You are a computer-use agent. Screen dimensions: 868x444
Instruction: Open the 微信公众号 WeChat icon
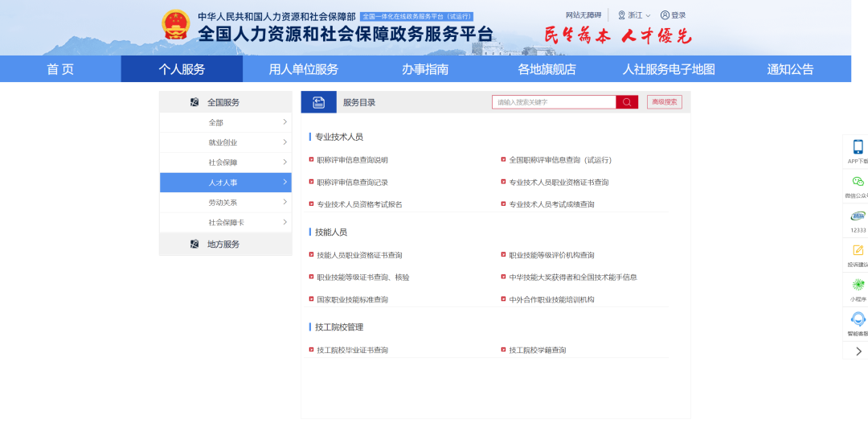click(x=858, y=181)
